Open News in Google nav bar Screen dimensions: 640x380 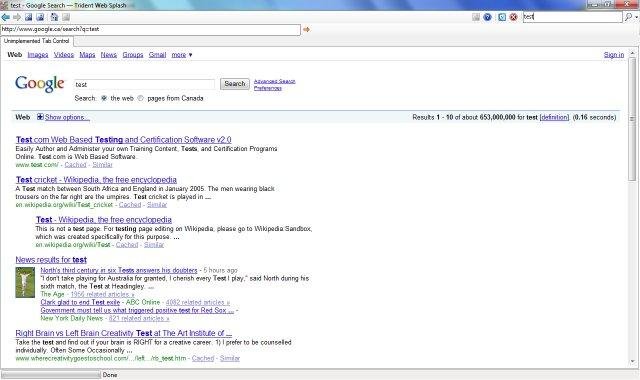(109, 55)
